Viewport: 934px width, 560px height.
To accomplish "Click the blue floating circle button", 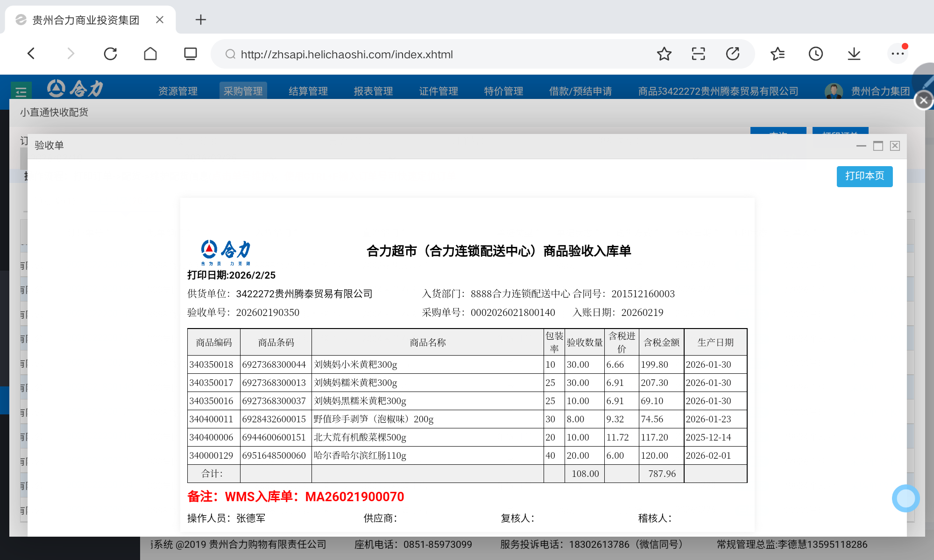I will click(906, 498).
